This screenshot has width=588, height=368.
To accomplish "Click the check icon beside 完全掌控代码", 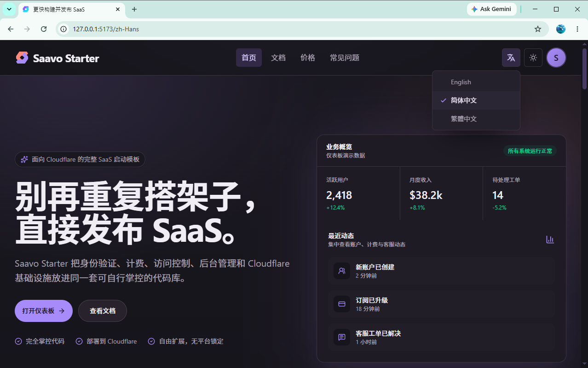I will pos(18,341).
